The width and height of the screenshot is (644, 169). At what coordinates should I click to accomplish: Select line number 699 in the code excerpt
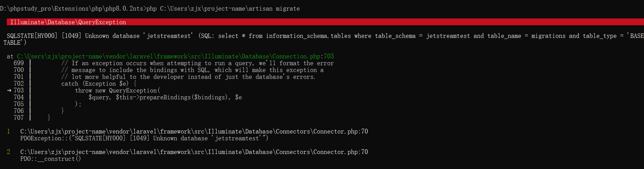(19, 63)
